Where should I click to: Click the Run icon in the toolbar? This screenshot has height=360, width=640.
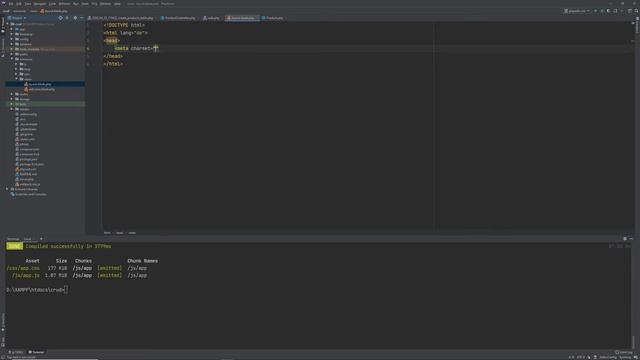(x=596, y=11)
